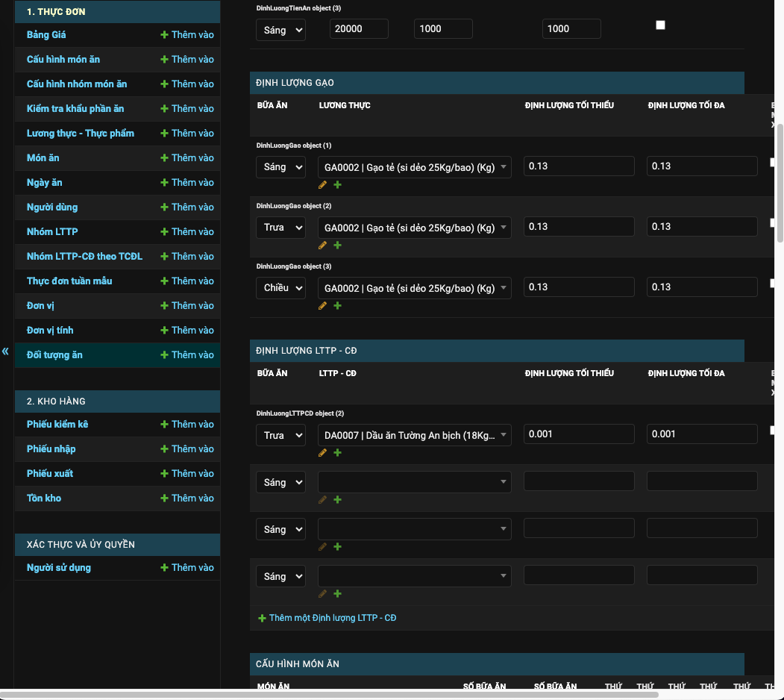This screenshot has width=784, height=700.
Task: Click the plus icon next to Người sử dụng
Action: (x=164, y=567)
